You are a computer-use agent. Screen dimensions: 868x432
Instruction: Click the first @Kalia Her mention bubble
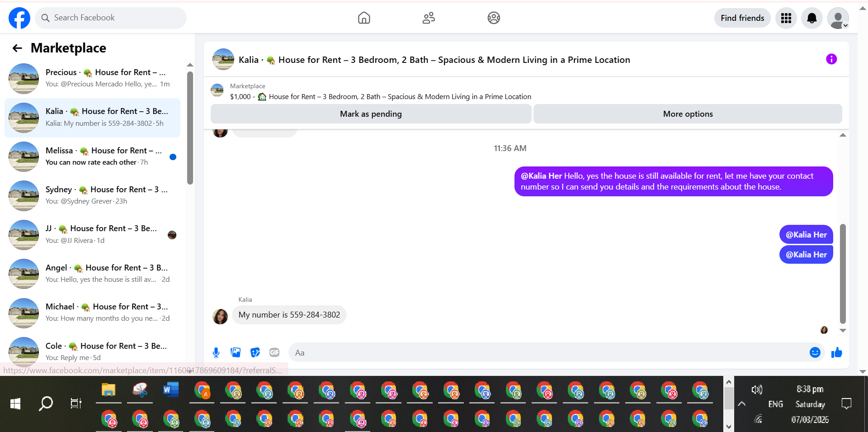(x=806, y=235)
